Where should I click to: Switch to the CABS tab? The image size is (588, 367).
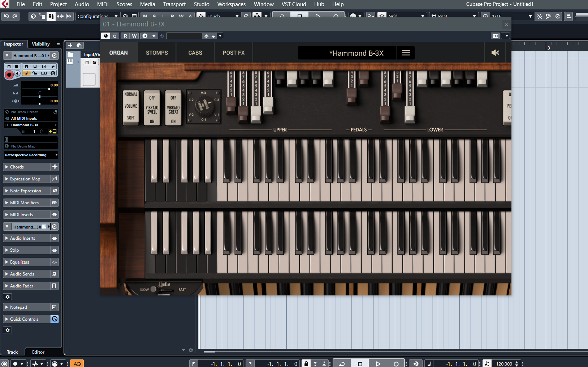coord(195,53)
